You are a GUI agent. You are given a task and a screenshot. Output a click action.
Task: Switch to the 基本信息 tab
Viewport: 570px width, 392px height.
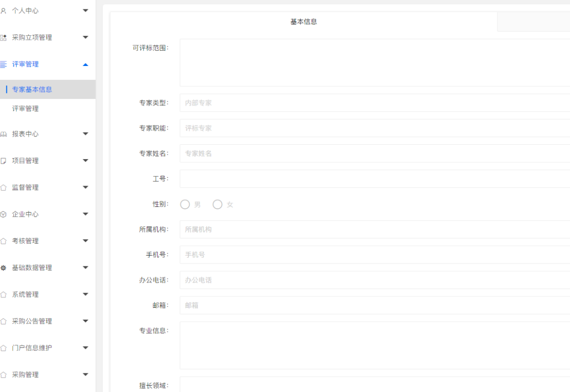[x=304, y=22]
